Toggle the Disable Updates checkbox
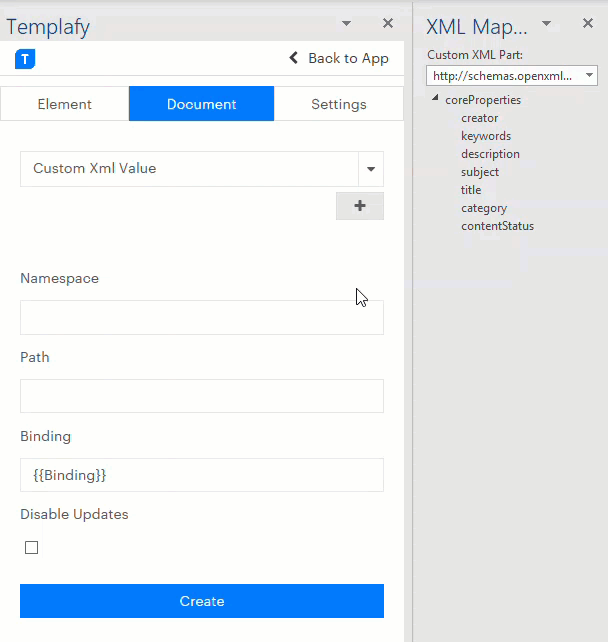This screenshot has width=608, height=642. pyautogui.click(x=32, y=548)
